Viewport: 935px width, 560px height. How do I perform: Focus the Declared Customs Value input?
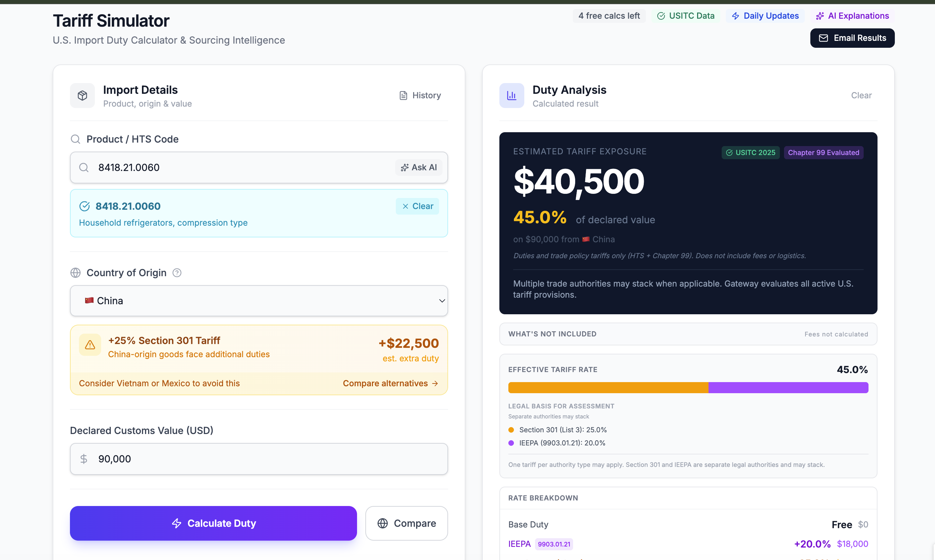pos(259,459)
